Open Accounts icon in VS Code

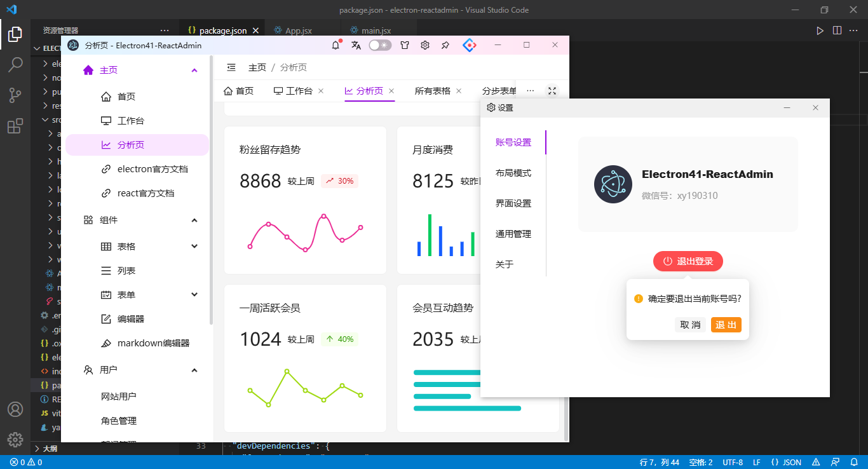click(x=15, y=409)
